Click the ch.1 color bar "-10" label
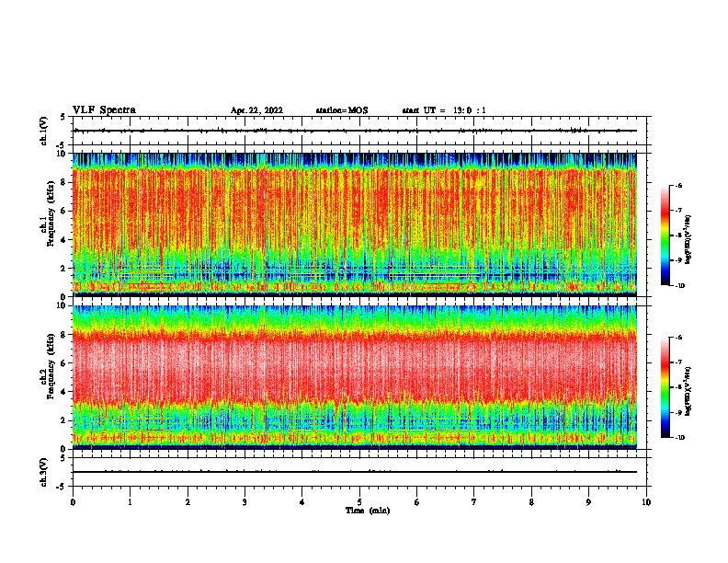 point(679,286)
